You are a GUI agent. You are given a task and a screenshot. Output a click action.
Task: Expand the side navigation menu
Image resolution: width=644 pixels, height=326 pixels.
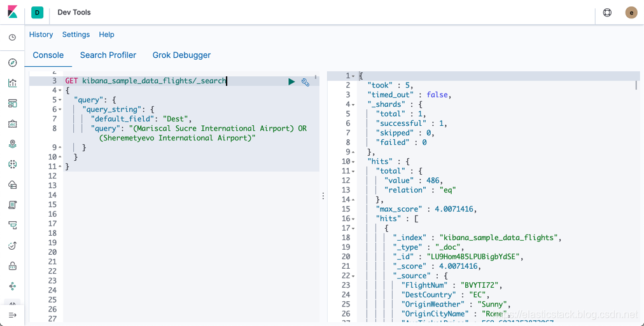[12, 315]
